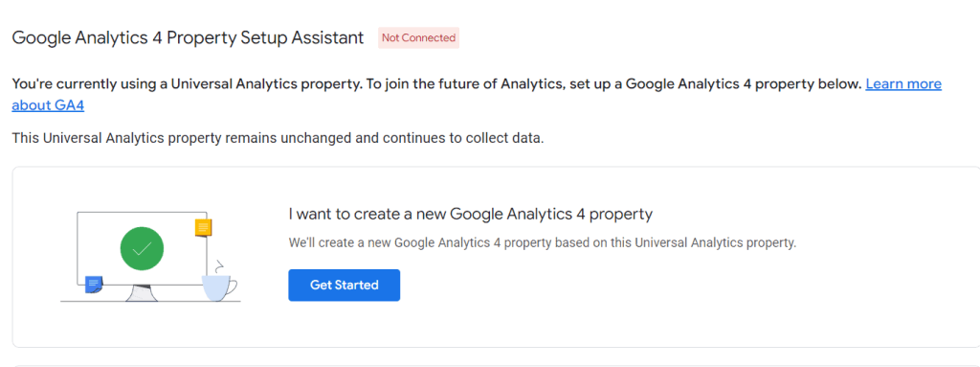
Task: Click the 'We'll create a new' description text
Action: [x=543, y=243]
